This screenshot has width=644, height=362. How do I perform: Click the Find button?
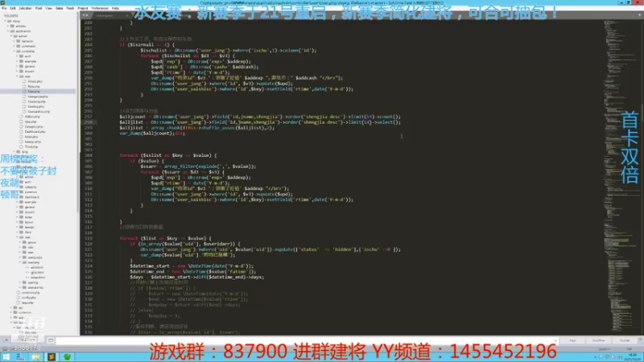572,340
